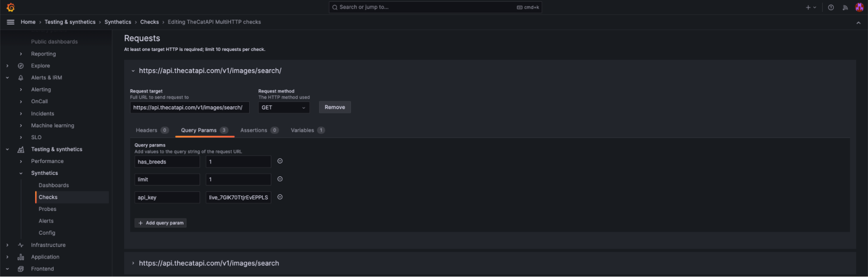Open Public dashboards in sidebar
This screenshot has height=277, width=868.
coord(54,42)
